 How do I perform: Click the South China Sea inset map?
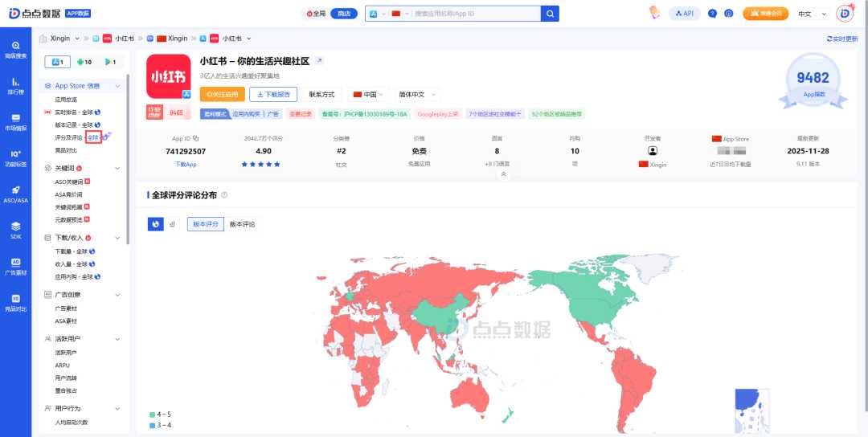752,411
